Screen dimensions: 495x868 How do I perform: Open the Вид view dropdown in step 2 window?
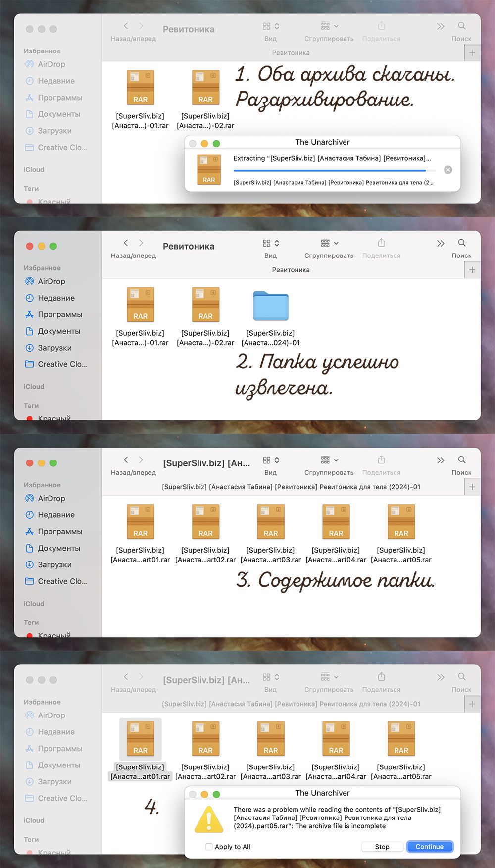click(x=271, y=243)
